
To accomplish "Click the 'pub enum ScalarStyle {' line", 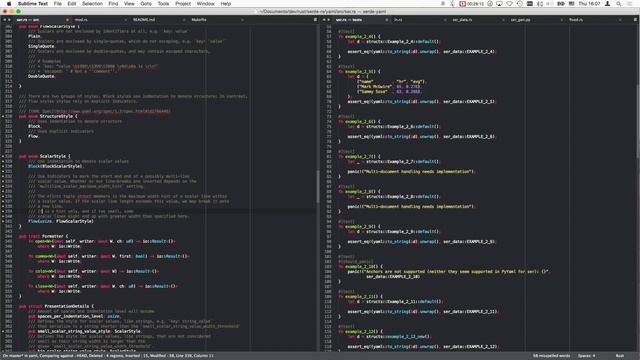I will (44, 156).
